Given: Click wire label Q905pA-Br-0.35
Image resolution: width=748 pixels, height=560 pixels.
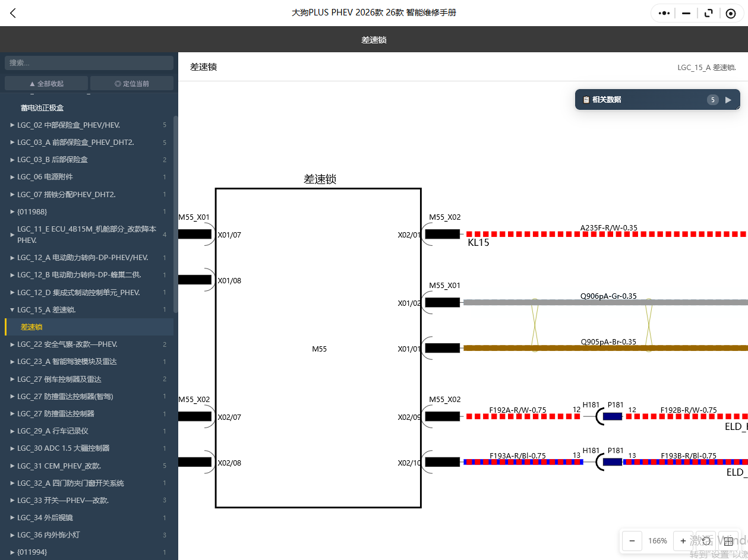Looking at the screenshot, I should click(608, 341).
